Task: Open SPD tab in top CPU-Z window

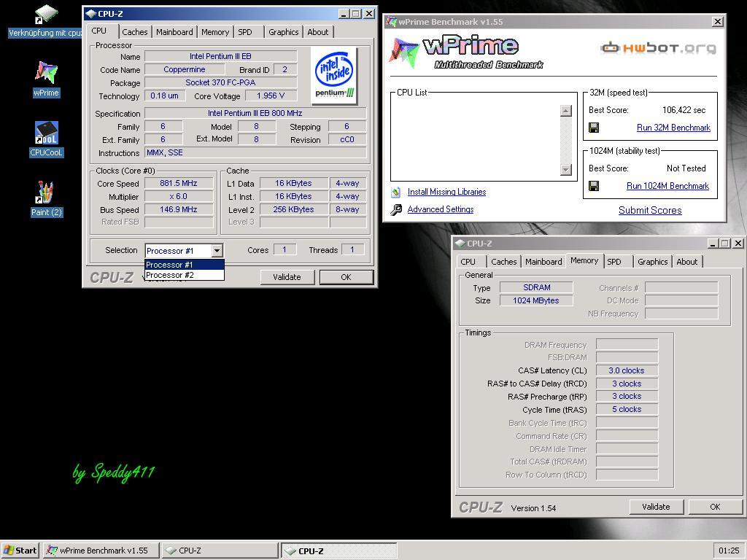Action: [x=245, y=32]
